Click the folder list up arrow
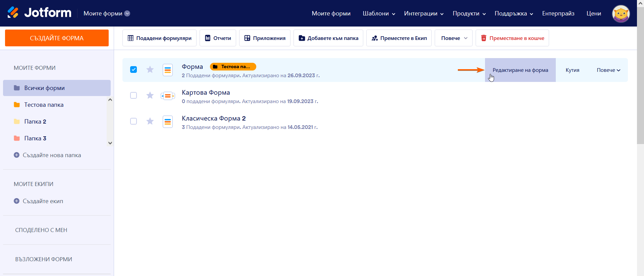This screenshot has width=644, height=276. pyautogui.click(x=110, y=100)
